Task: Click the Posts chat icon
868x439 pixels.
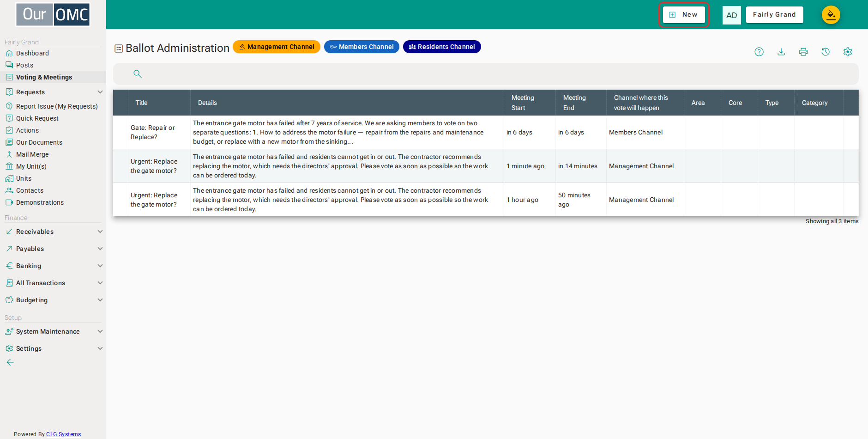Action: 9,65
